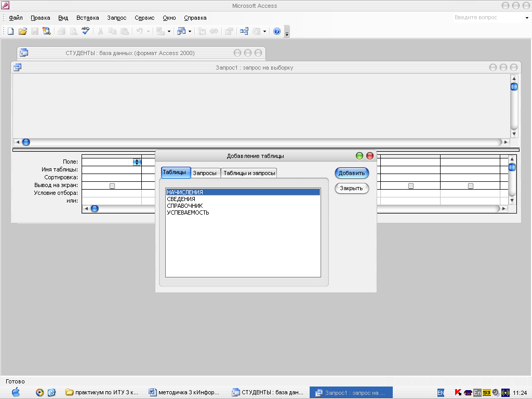532x399 pixels.
Task: Launch media player from the quick launch
Action: pyautogui.click(x=39, y=393)
